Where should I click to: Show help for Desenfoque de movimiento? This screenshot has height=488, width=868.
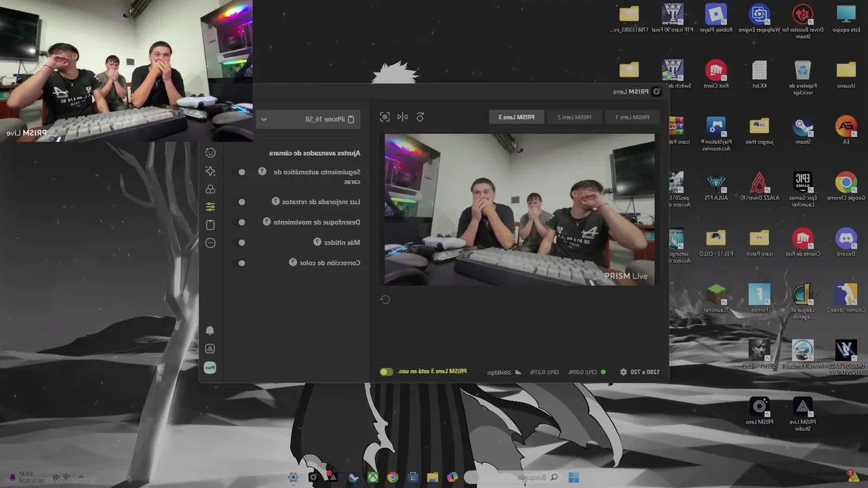pyautogui.click(x=267, y=222)
